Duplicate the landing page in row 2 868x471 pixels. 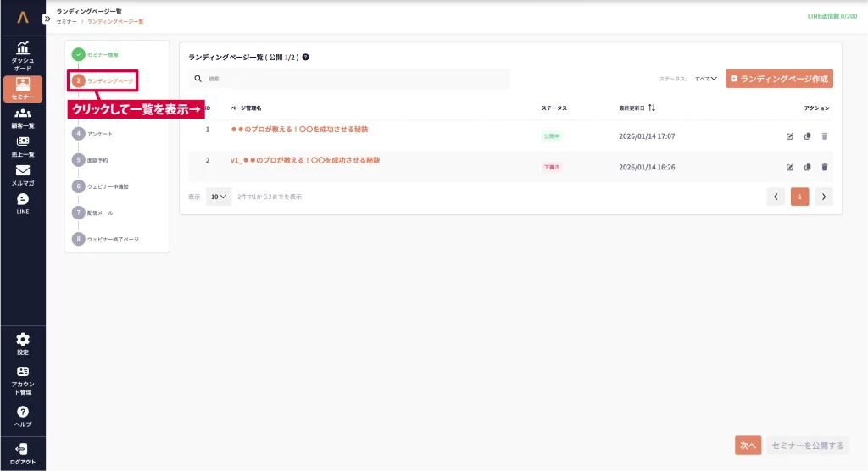click(807, 167)
